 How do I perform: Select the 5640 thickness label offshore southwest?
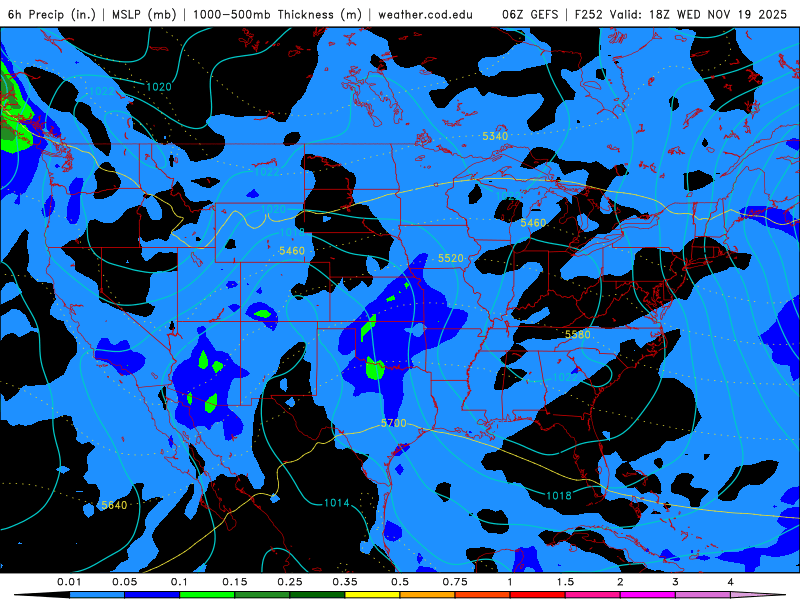tap(114, 505)
